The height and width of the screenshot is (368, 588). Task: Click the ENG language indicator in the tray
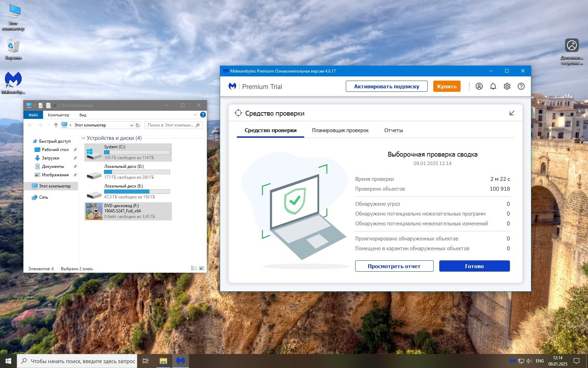[x=540, y=361]
